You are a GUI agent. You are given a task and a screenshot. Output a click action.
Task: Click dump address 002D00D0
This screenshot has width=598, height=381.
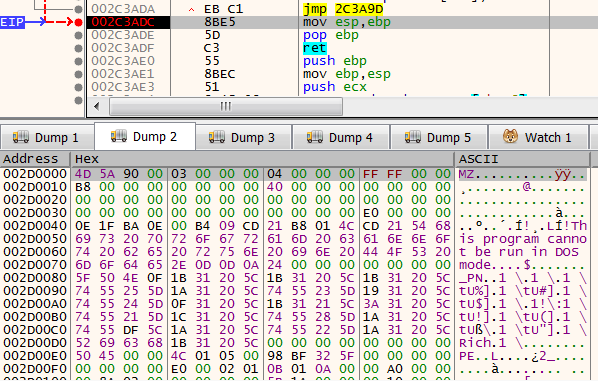click(35, 342)
